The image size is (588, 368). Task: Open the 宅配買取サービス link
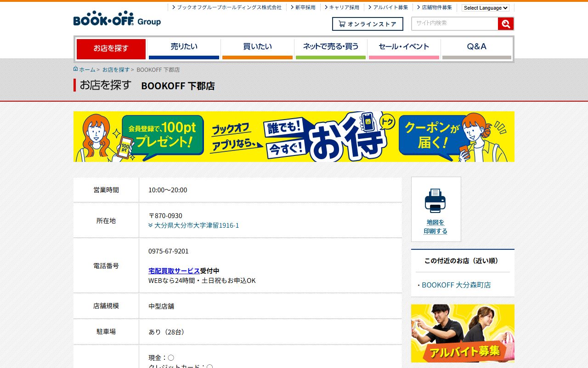[174, 270]
